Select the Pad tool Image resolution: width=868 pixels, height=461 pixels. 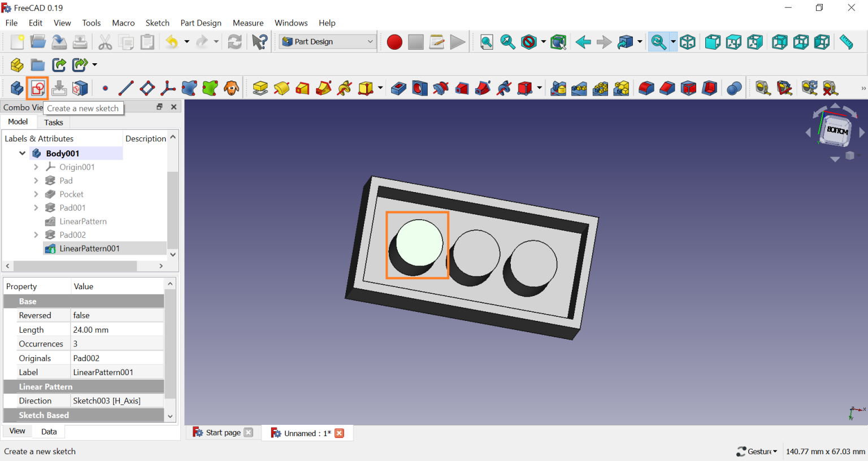pos(260,88)
